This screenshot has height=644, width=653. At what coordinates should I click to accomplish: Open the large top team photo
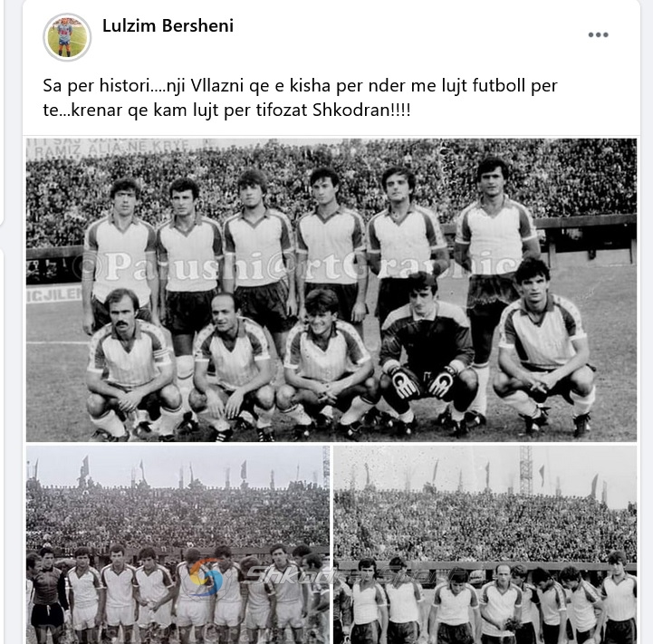click(x=331, y=290)
